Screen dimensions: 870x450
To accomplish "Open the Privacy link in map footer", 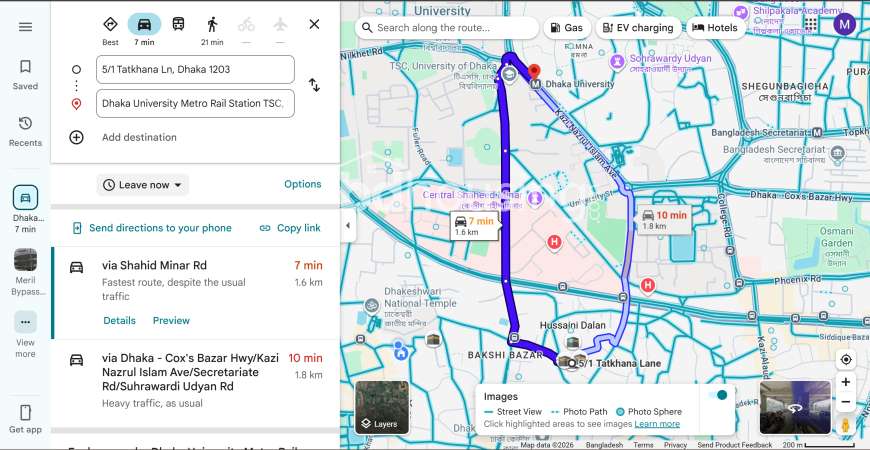I will click(x=675, y=445).
